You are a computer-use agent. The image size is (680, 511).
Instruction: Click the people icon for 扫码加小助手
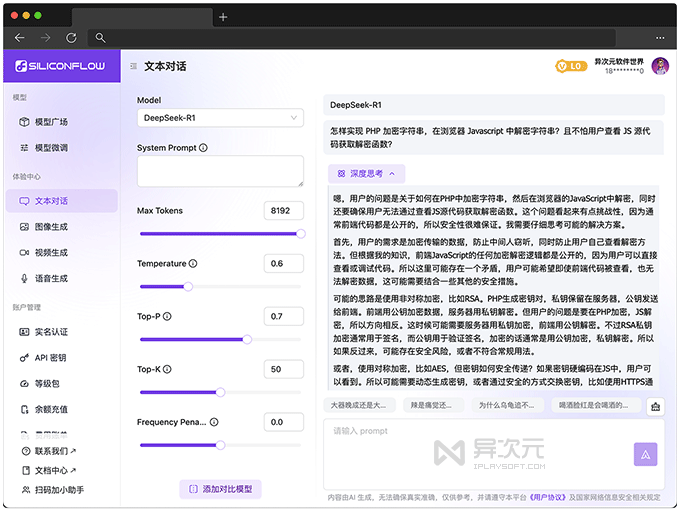tap(26, 490)
